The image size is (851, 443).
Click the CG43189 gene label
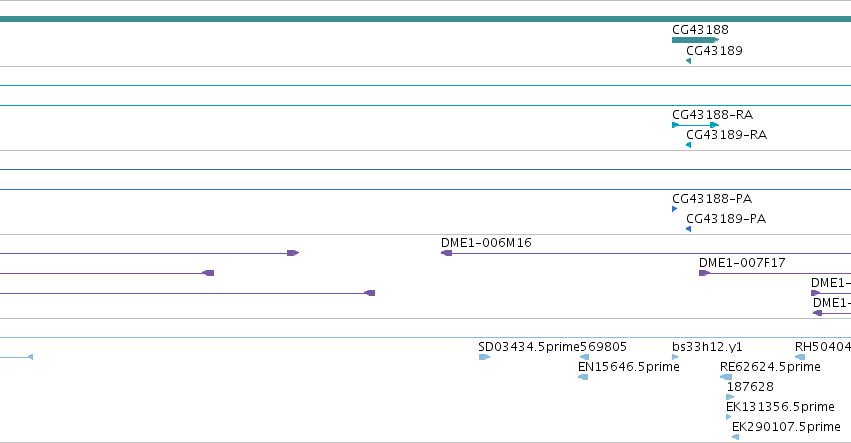click(x=714, y=50)
